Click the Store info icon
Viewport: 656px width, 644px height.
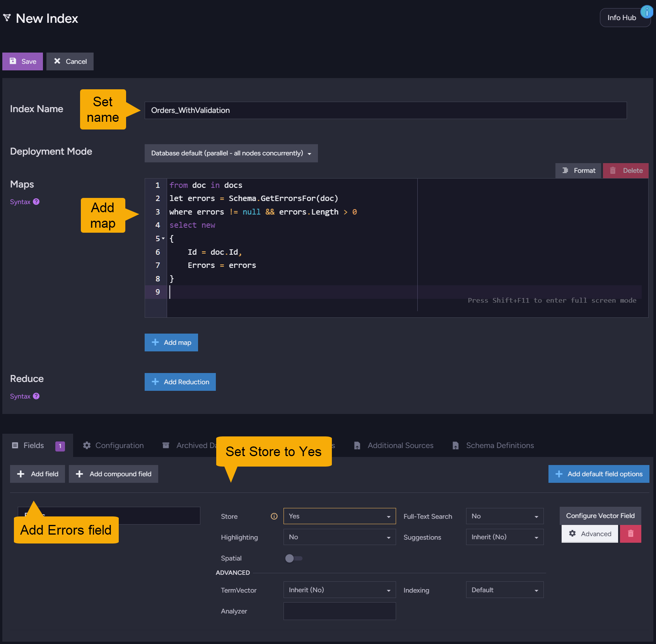274,516
